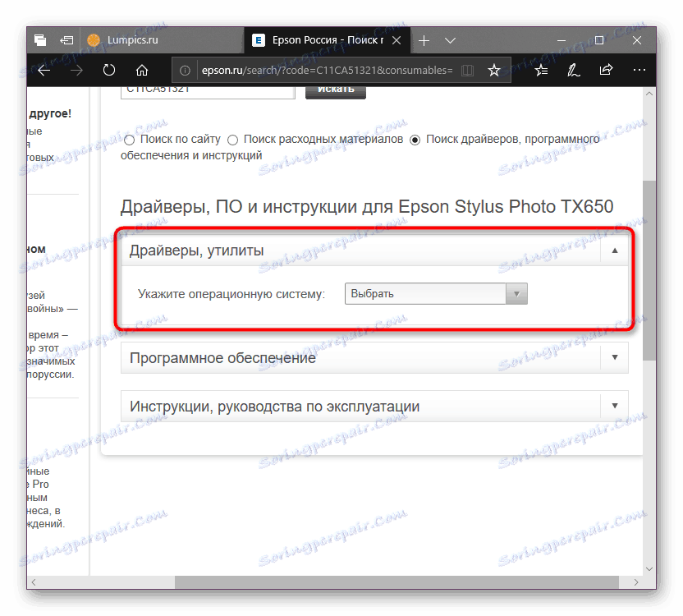Choose 'Поиск расходных материалов' search option

(232, 140)
